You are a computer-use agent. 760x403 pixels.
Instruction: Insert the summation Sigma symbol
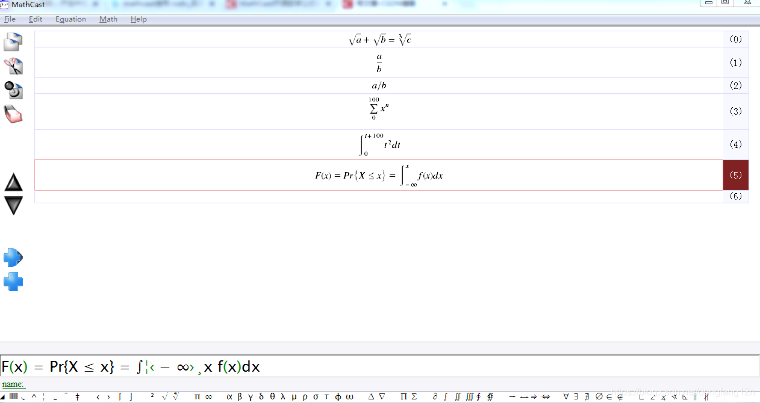(414, 397)
